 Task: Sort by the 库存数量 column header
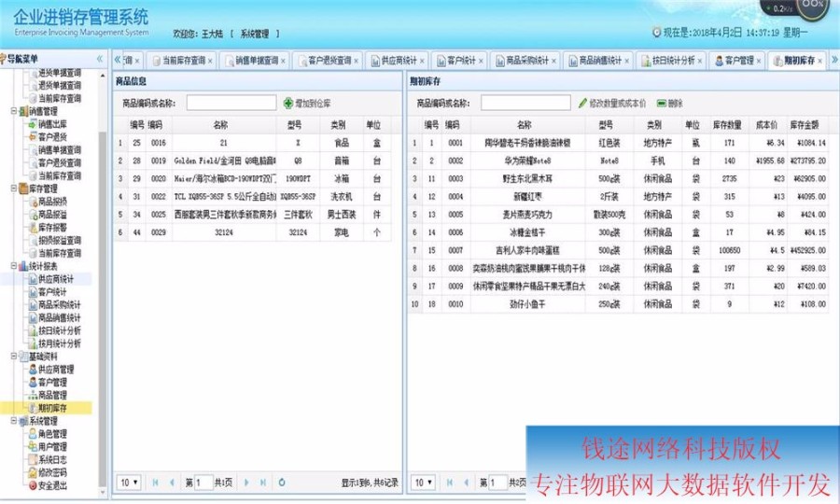click(727, 124)
